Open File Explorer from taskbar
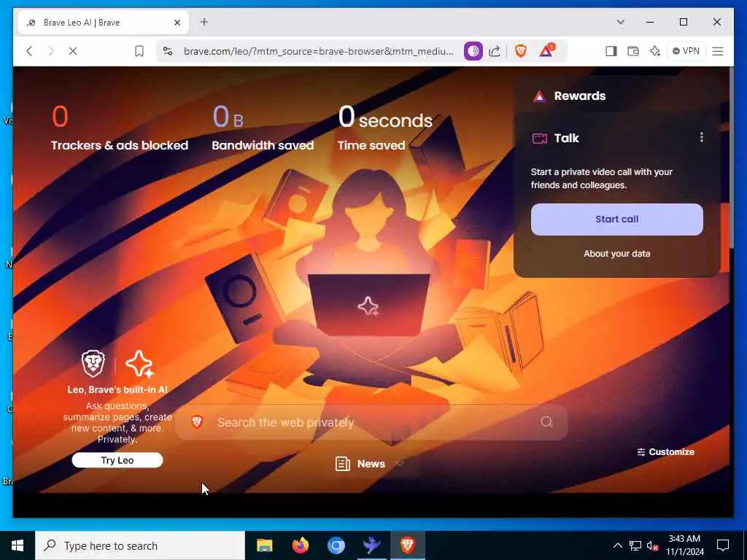Viewport: 747px width, 560px height. click(x=264, y=545)
